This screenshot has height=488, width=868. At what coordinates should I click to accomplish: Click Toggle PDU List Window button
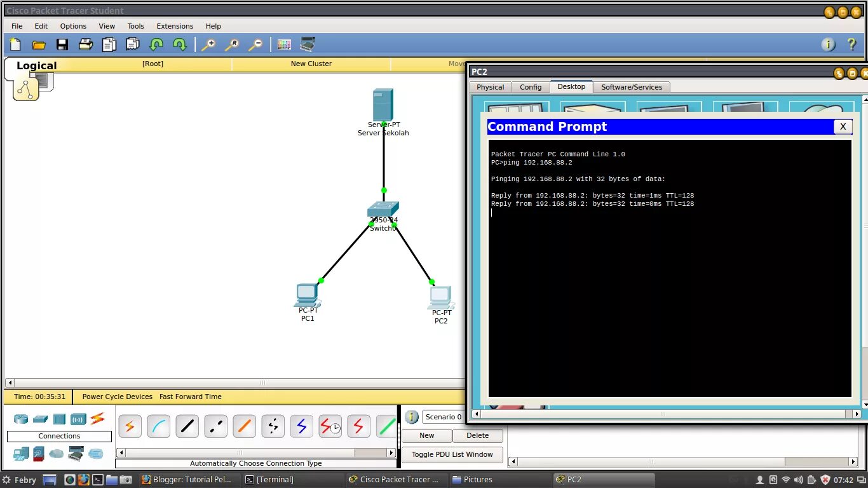(x=452, y=454)
